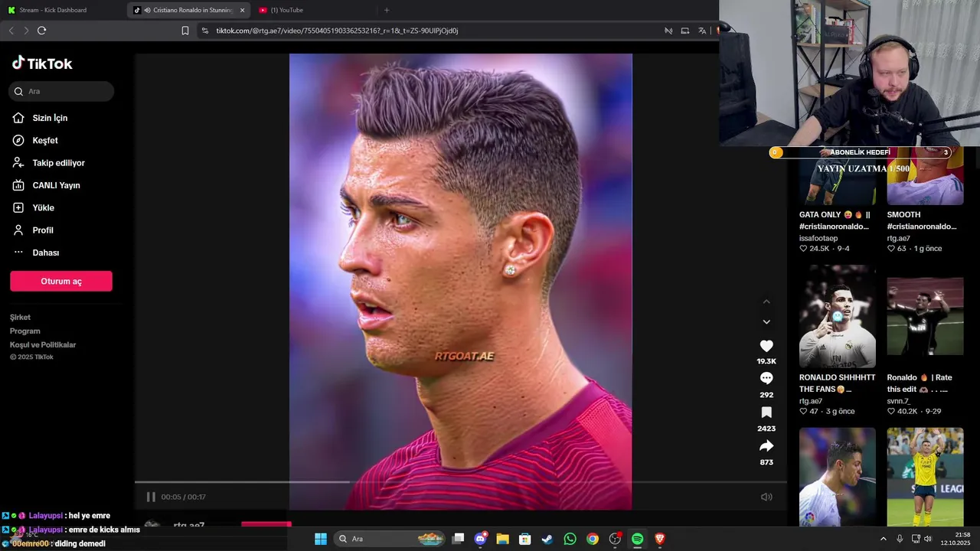980x551 pixels.
Task: Open Discord from the taskbar
Action: tap(480, 539)
